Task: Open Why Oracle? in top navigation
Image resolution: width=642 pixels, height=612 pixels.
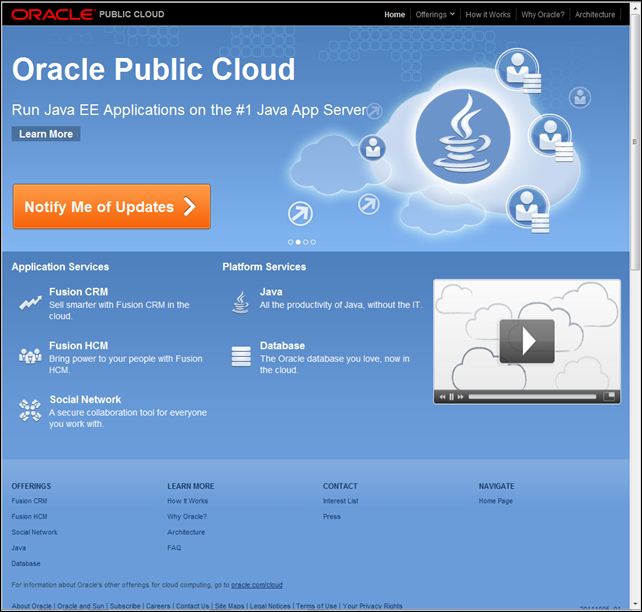Action: coord(543,15)
